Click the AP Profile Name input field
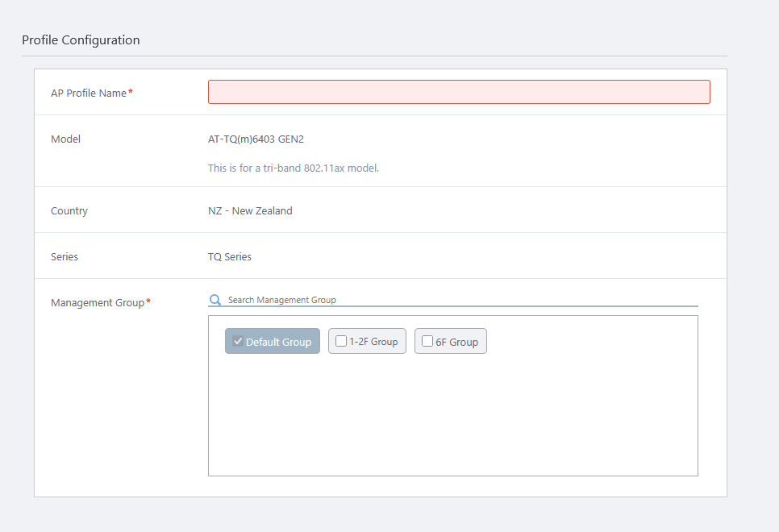 coord(459,92)
